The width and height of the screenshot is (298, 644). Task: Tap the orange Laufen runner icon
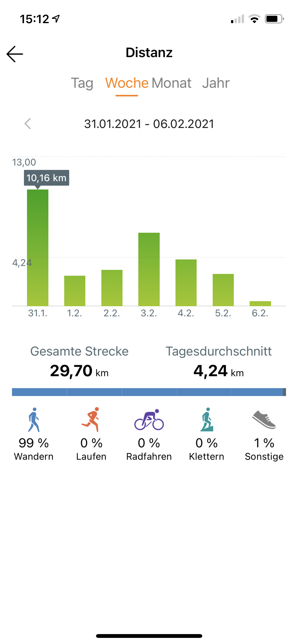click(91, 420)
